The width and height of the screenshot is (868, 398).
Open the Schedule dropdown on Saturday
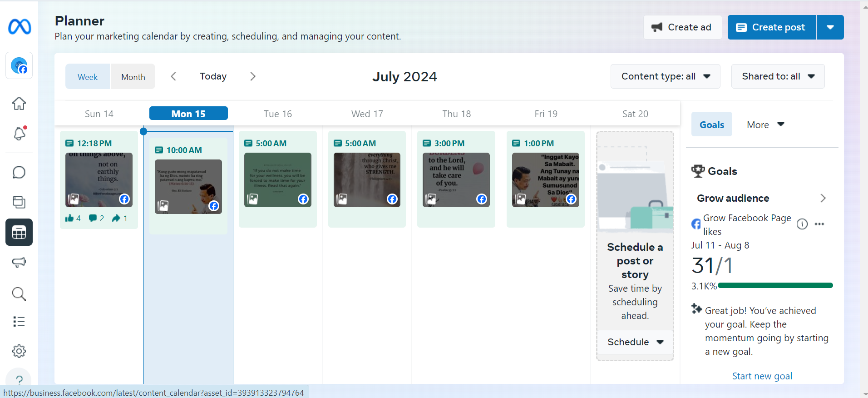(635, 342)
